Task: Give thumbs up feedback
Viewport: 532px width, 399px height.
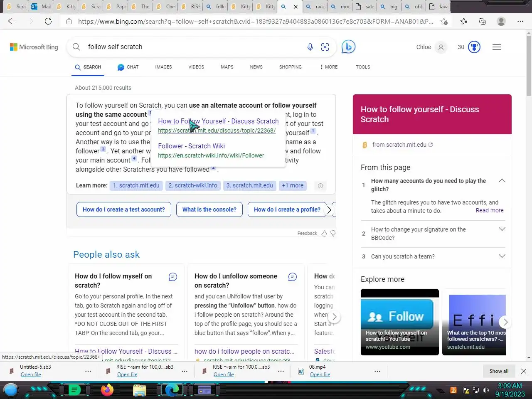Action: pyautogui.click(x=324, y=233)
